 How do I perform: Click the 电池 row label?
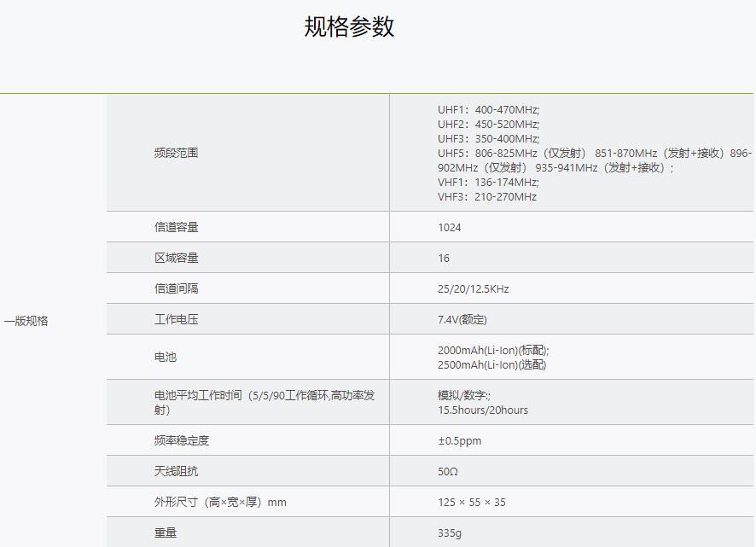[165, 357]
